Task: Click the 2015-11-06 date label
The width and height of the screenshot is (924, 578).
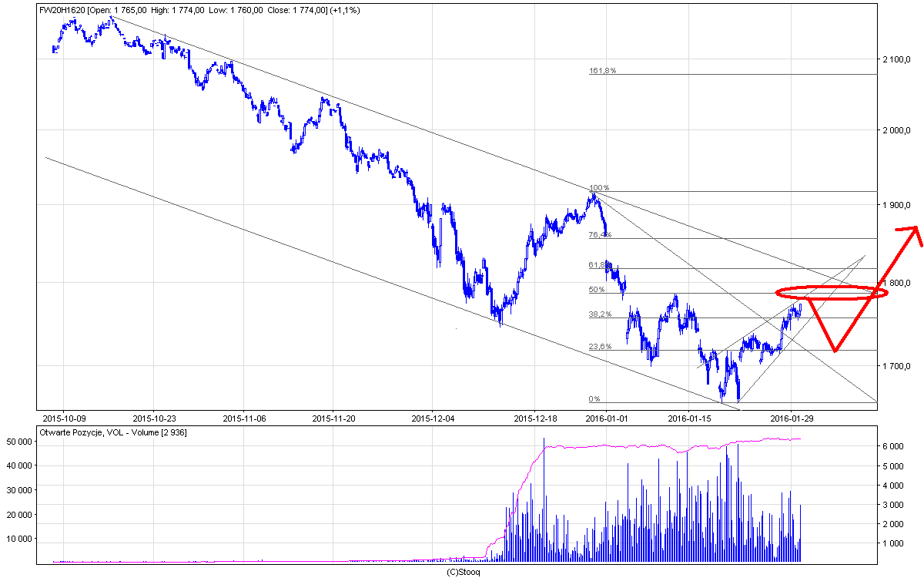Action: 243,418
